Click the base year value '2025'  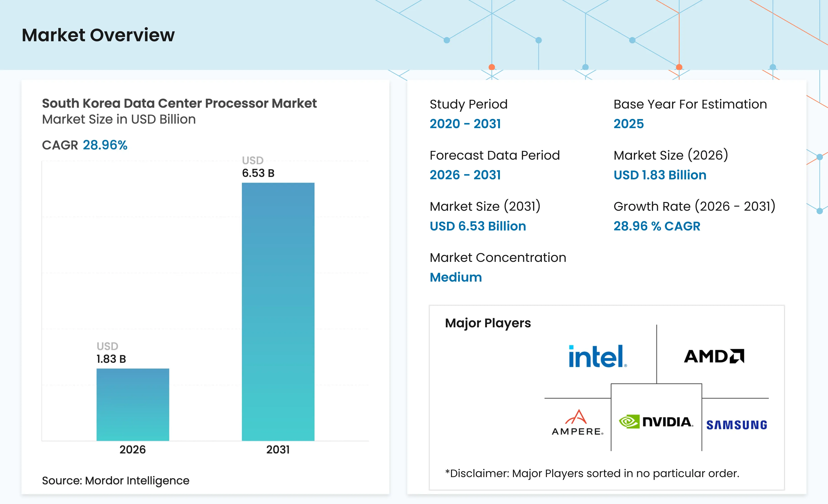(x=628, y=124)
